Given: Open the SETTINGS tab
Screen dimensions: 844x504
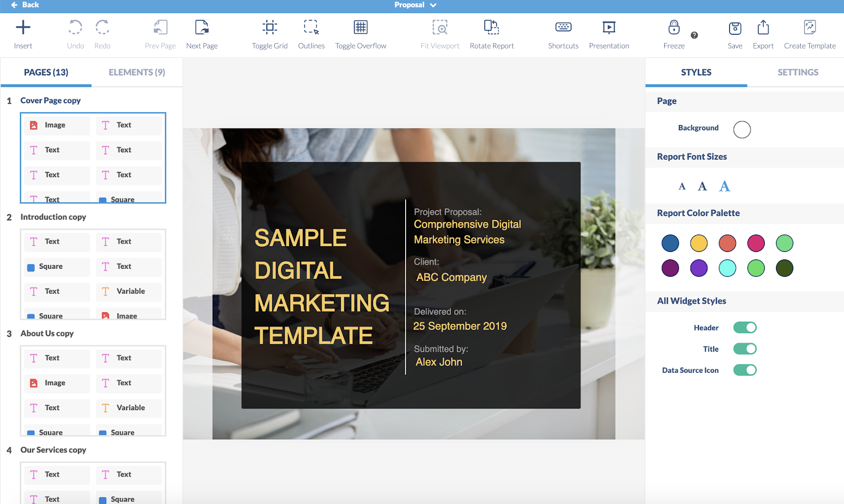Looking at the screenshot, I should 798,72.
